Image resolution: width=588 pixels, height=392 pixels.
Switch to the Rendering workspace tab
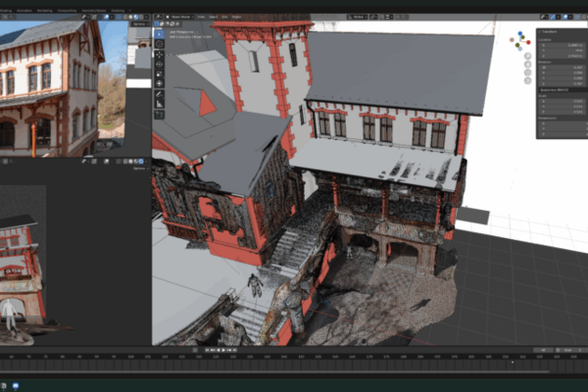tap(45, 11)
